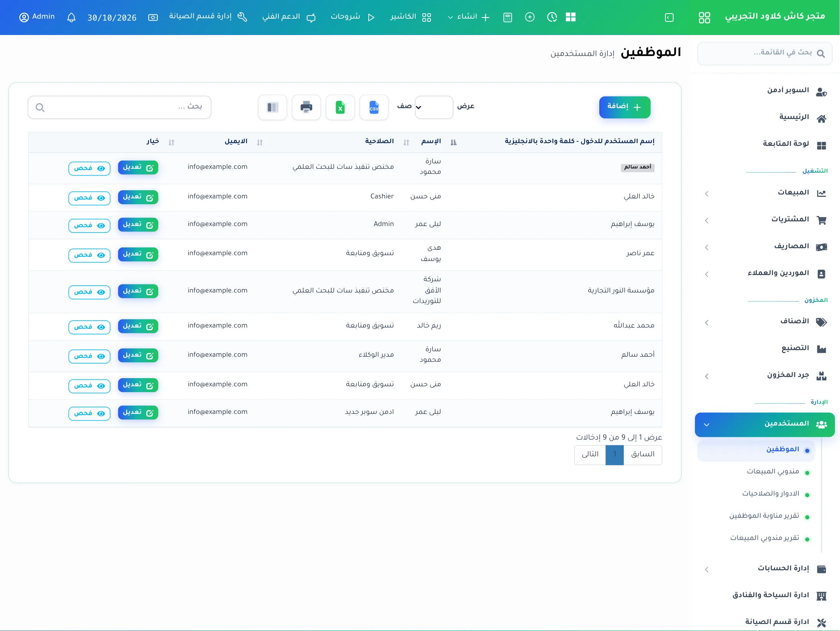Click the circled plus icon in top bar
Image resolution: width=840 pixels, height=631 pixels.
(x=530, y=17)
